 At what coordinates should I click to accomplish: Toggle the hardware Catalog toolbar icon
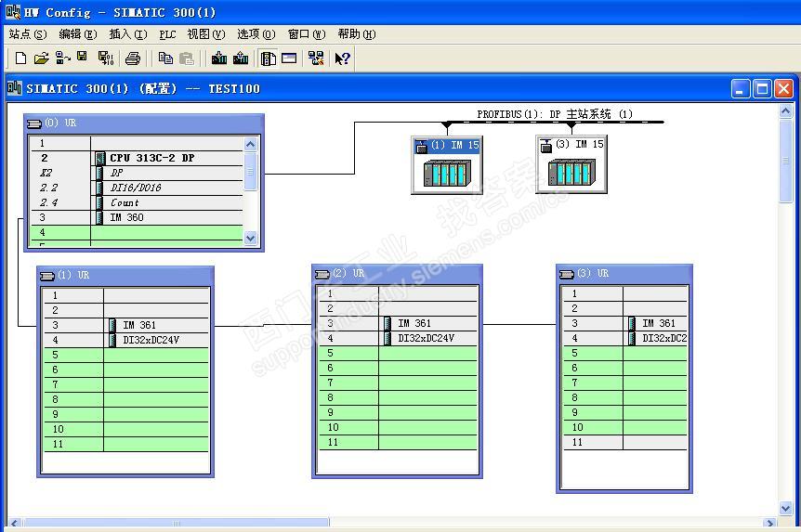269,58
